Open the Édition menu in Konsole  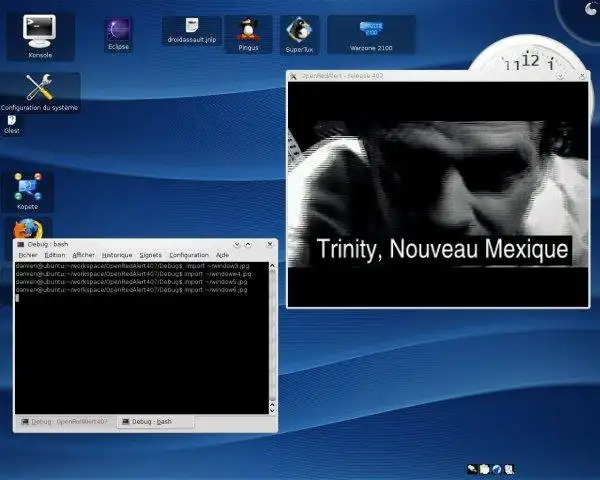pyautogui.click(x=55, y=255)
